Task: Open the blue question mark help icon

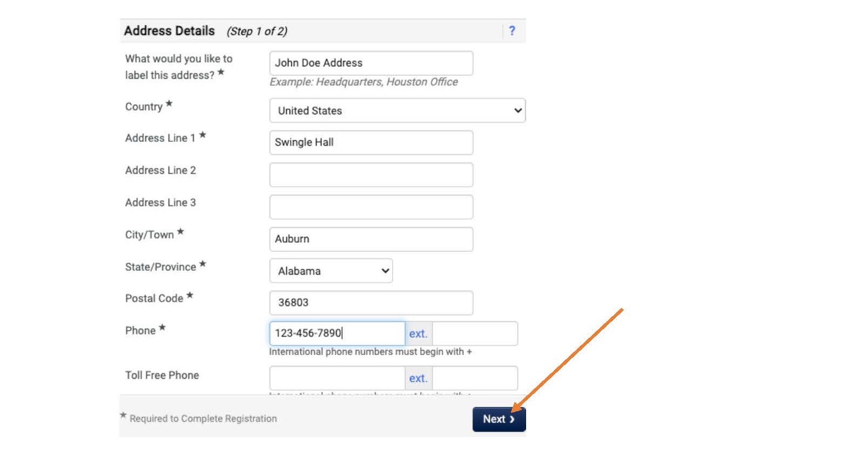Action: pyautogui.click(x=512, y=31)
